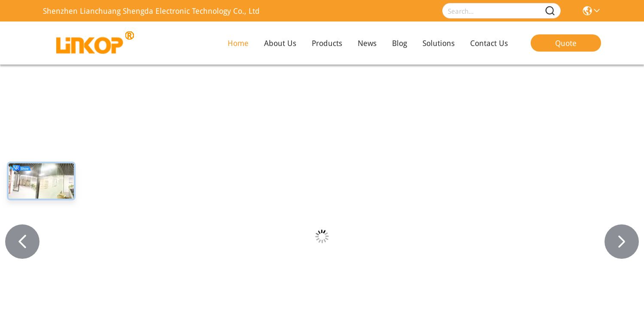Open the Blog page

[399, 43]
